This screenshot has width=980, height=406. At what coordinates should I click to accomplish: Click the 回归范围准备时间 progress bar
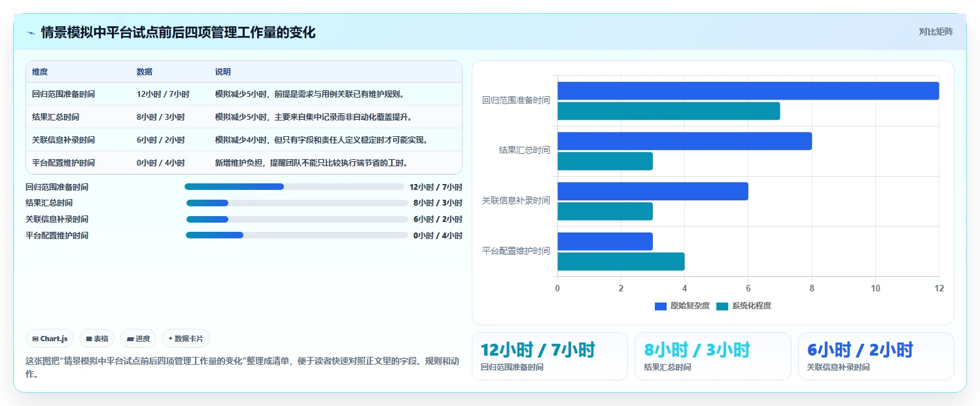coord(294,187)
